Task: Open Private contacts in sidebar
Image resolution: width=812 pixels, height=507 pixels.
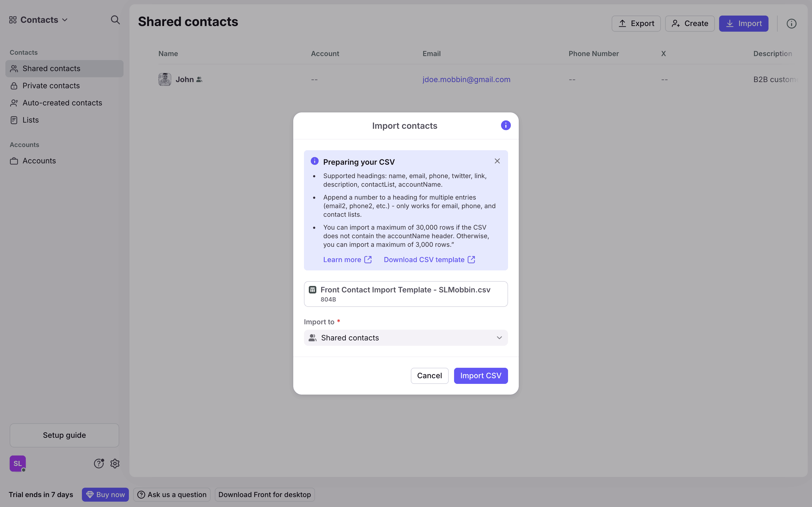Action: (51, 86)
